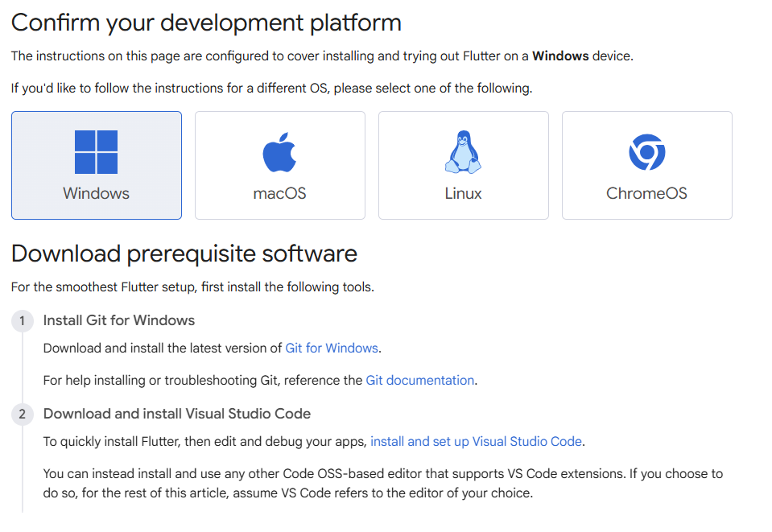Pick the "Linux" card label
The height and width of the screenshot is (532, 772).
[463, 194]
